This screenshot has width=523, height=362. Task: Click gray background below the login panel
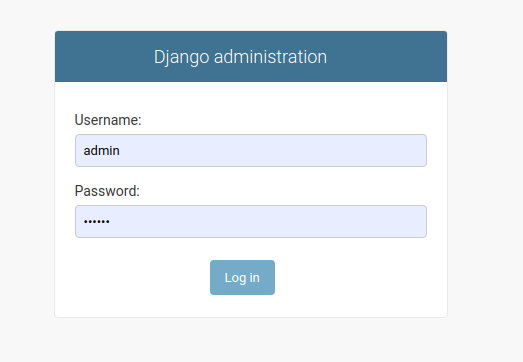pyautogui.click(x=251, y=340)
